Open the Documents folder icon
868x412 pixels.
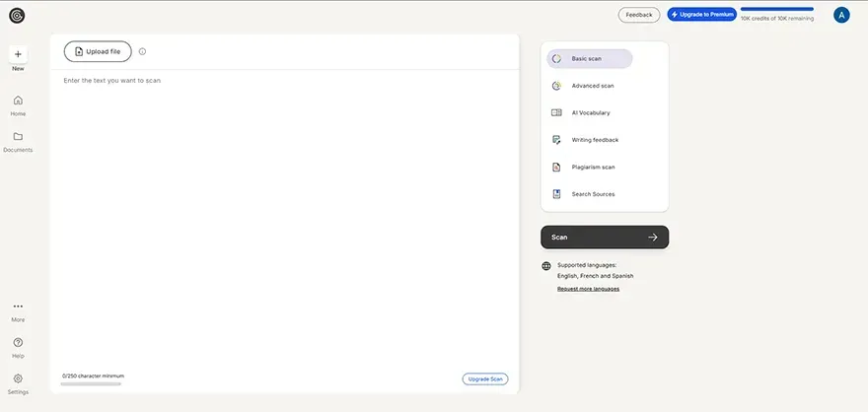coord(18,137)
